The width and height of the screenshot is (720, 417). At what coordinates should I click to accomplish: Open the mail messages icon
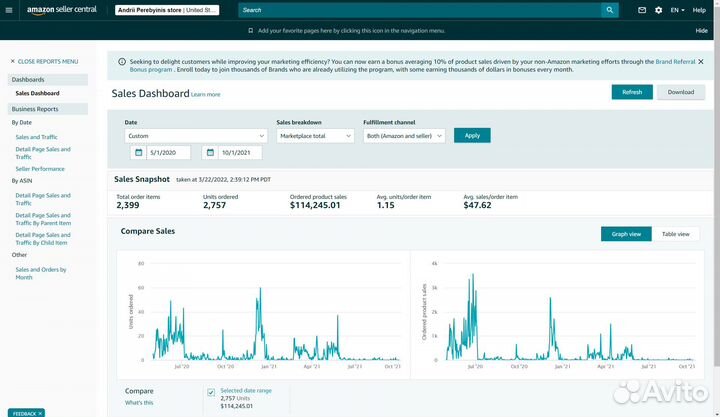click(x=641, y=10)
